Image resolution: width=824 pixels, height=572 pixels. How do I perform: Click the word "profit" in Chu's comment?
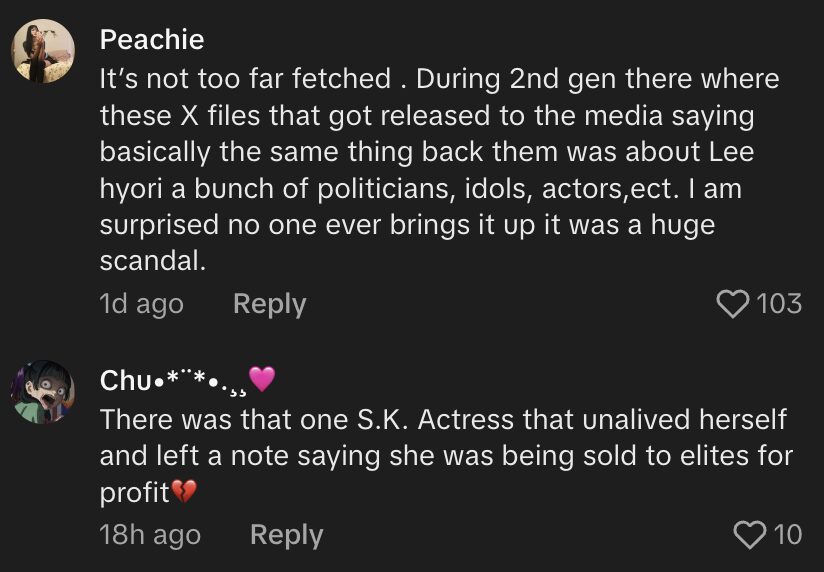point(134,493)
